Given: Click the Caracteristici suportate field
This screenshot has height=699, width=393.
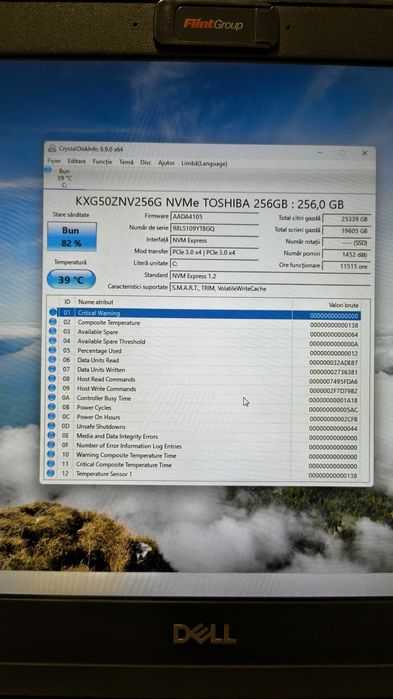Looking at the screenshot, I should (270, 288).
